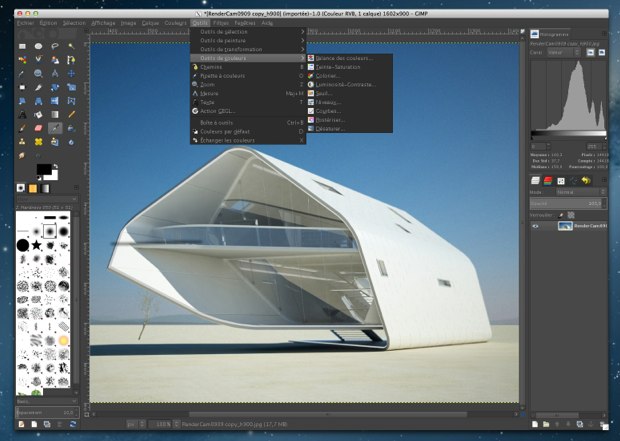Select the Ink tool
620x441 pixels.
(x=71, y=128)
